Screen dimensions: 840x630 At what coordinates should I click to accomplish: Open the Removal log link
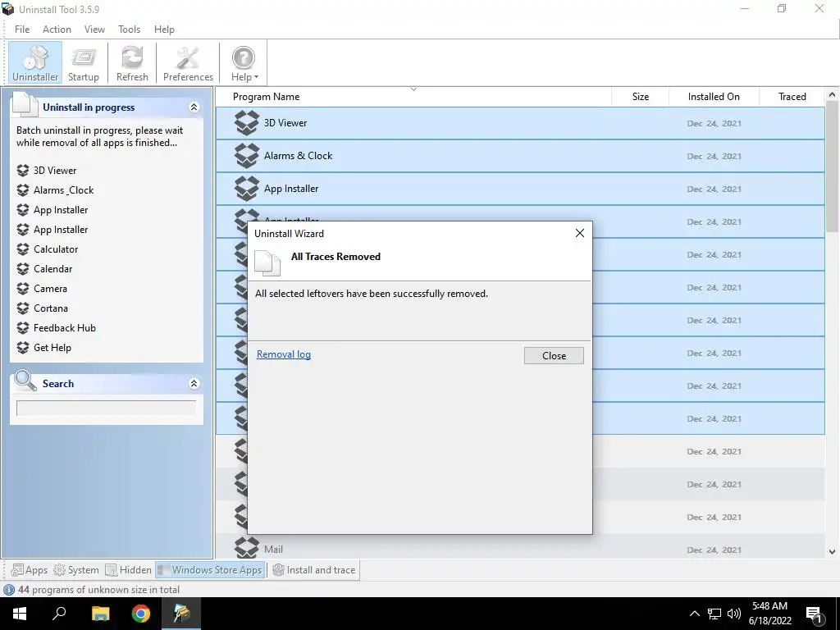point(283,354)
